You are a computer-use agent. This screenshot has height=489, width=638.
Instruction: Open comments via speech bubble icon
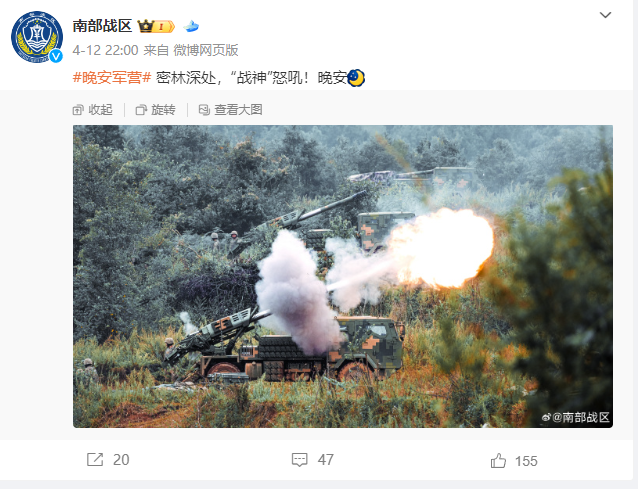tap(300, 460)
